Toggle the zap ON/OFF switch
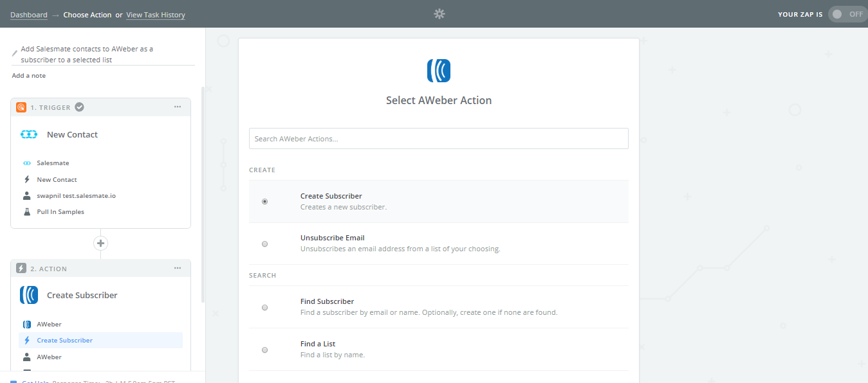This screenshot has height=383, width=868. click(x=847, y=14)
